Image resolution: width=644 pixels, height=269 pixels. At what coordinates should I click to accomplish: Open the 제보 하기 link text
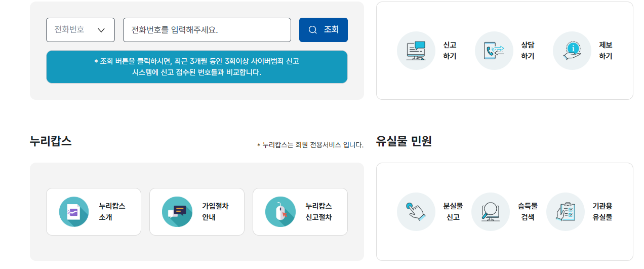pyautogui.click(x=606, y=51)
